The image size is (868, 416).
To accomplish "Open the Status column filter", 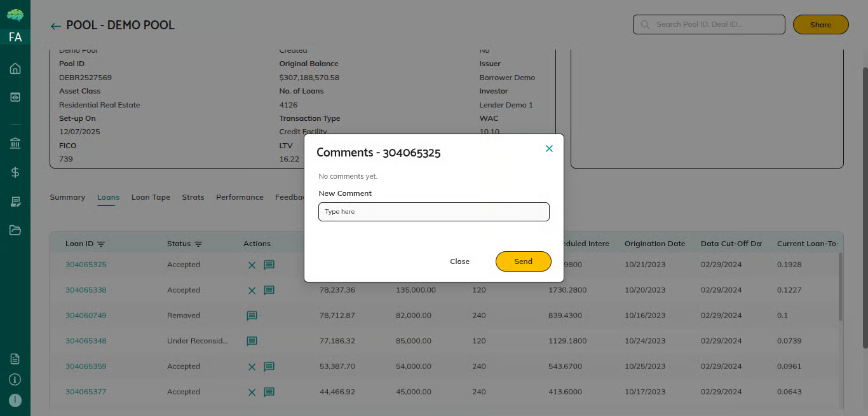I will pyautogui.click(x=198, y=244).
